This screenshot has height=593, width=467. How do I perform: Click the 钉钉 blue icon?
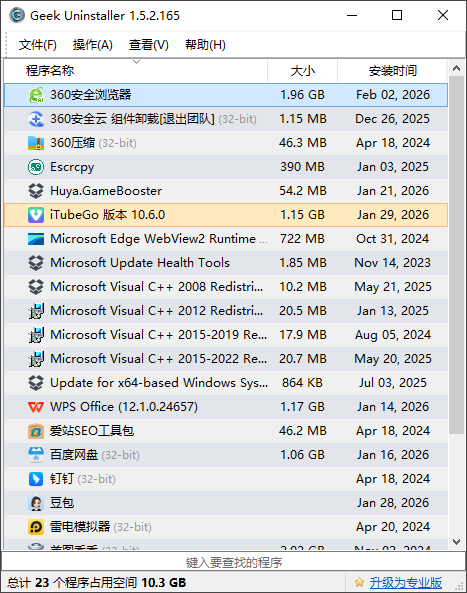(x=36, y=479)
